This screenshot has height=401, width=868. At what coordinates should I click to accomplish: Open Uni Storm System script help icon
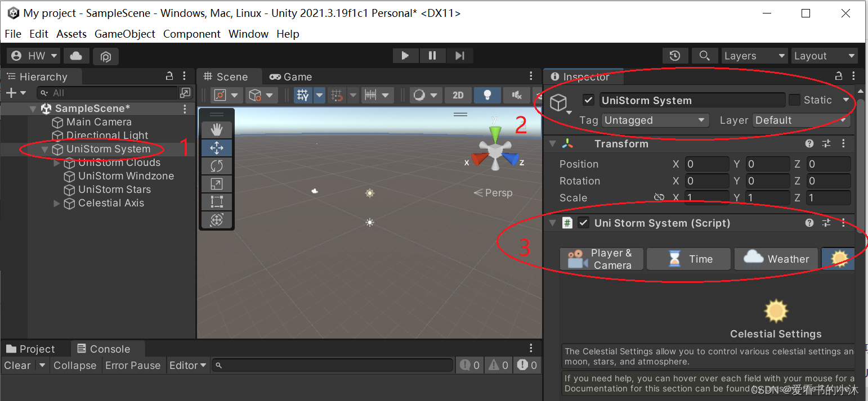809,223
